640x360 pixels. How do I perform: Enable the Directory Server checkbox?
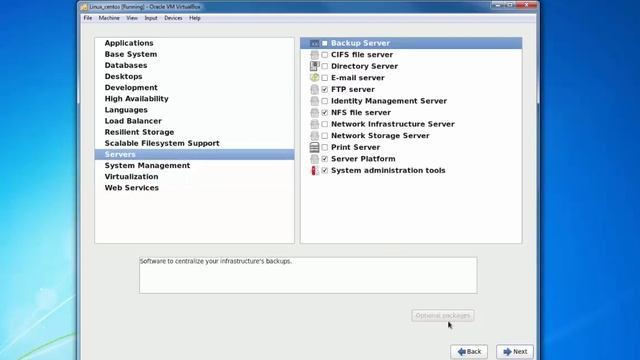click(x=324, y=66)
